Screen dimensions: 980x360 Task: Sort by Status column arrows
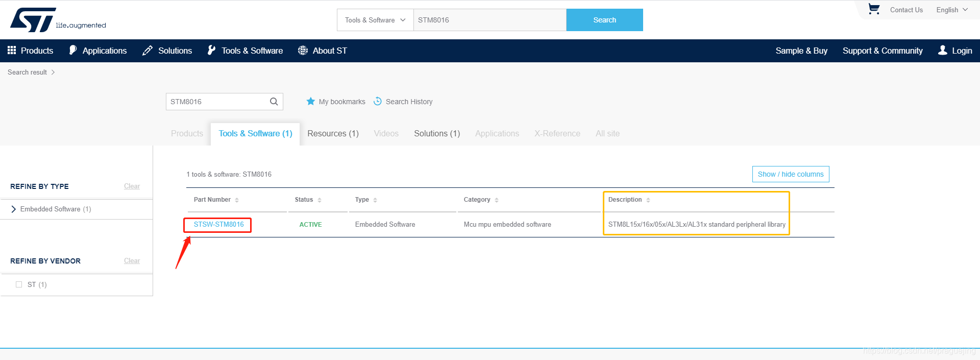click(x=320, y=200)
